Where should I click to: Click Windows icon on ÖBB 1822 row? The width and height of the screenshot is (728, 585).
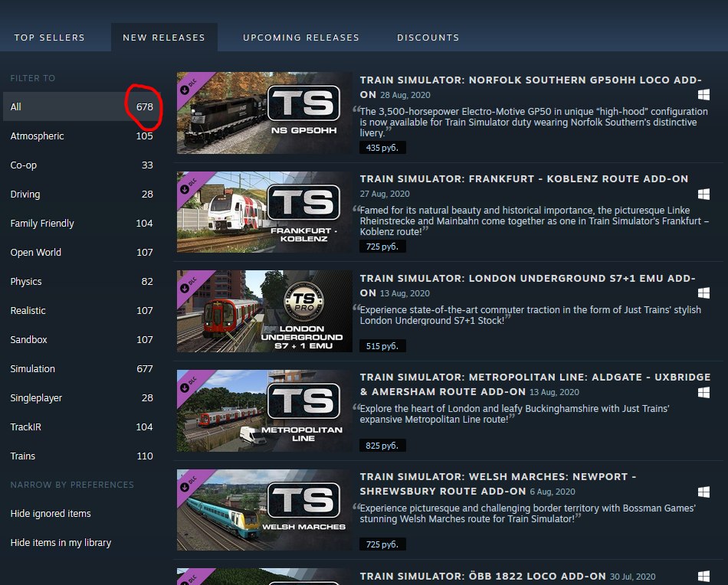703,576
